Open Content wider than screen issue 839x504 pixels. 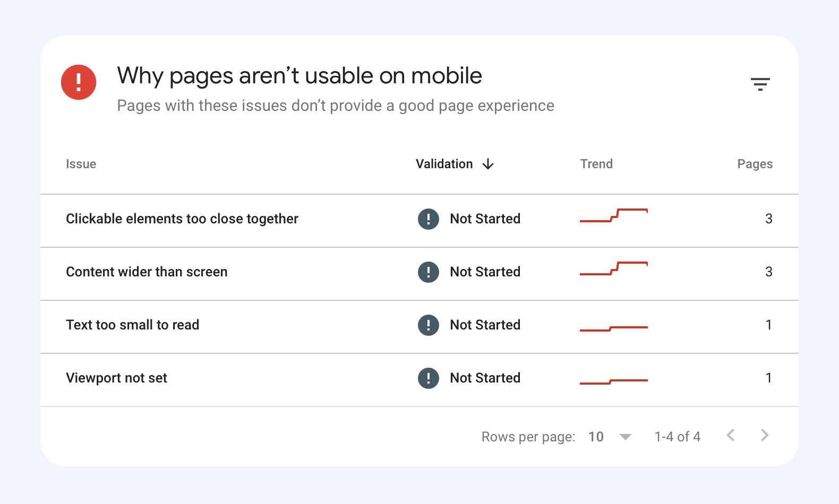click(147, 272)
